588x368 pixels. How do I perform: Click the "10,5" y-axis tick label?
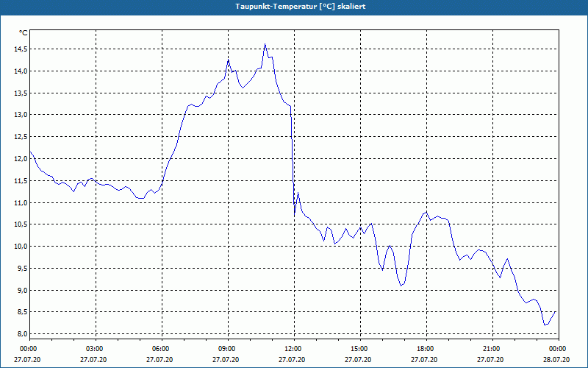[21, 224]
